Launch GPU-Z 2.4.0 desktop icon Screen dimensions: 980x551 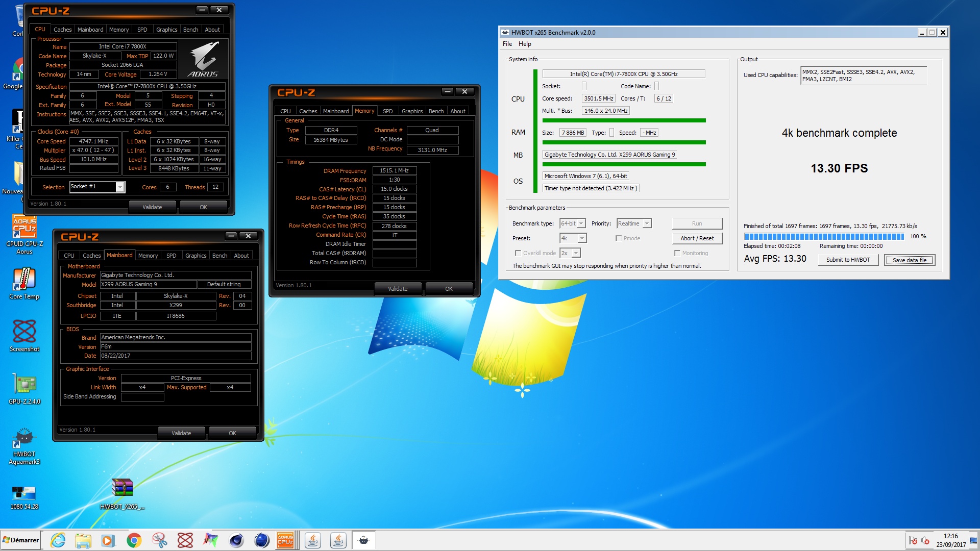(x=24, y=389)
